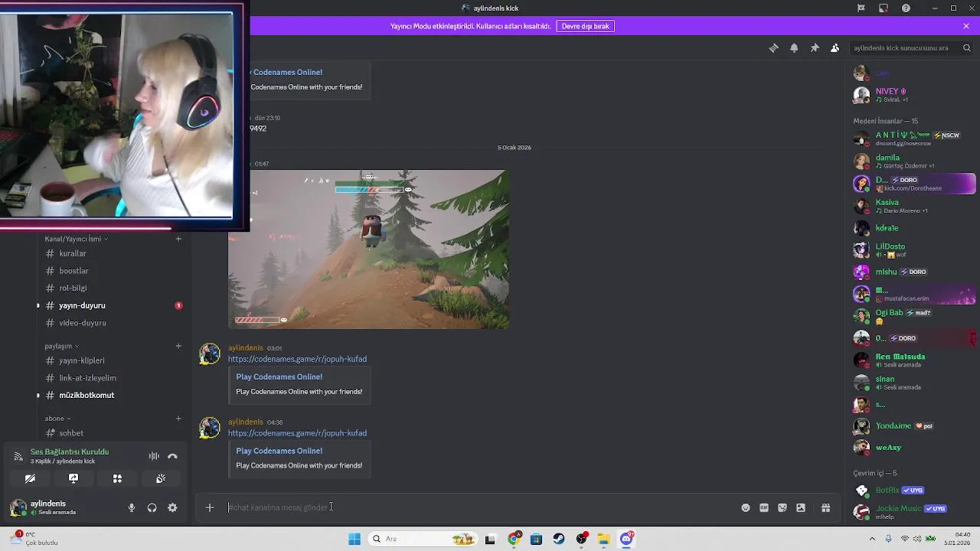
Task: Open Google Chrome from the taskbar
Action: tap(514, 539)
